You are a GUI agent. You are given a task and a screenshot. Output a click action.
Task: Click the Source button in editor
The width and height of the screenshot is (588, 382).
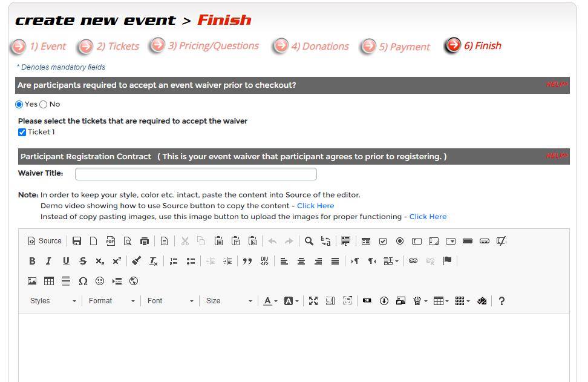pyautogui.click(x=45, y=241)
